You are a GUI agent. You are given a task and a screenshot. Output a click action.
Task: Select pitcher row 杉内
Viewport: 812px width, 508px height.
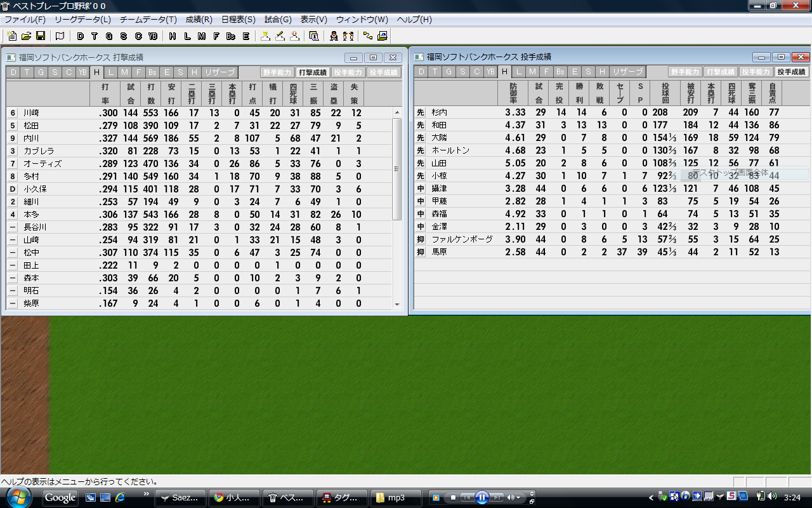click(x=612, y=112)
